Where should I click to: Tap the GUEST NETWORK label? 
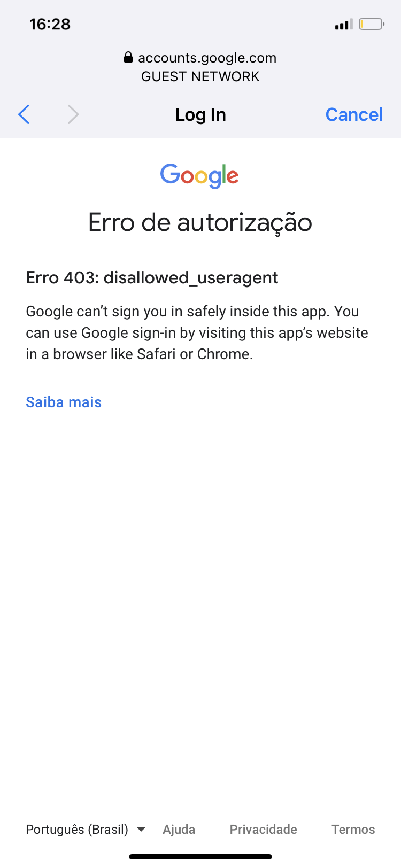click(x=200, y=76)
